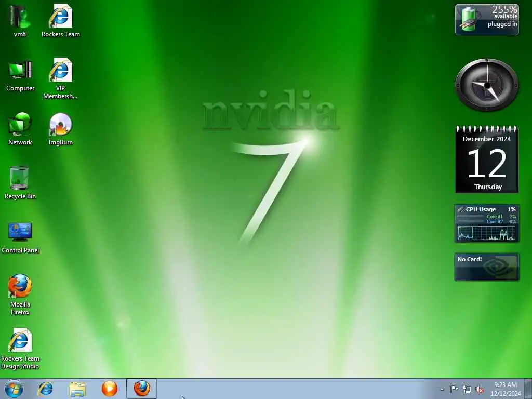Click the No Card! nvidia gadget
532x399 pixels.
coord(487,267)
